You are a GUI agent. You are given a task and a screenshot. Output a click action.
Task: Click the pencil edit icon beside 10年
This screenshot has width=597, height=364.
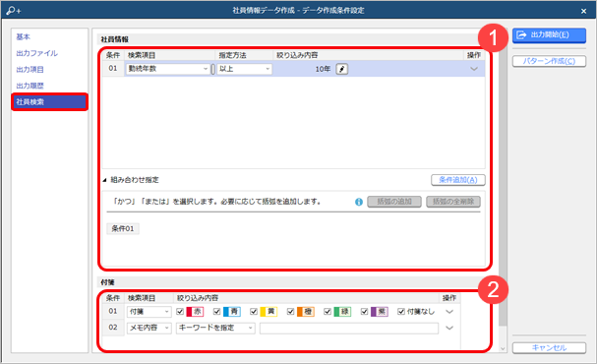point(342,69)
